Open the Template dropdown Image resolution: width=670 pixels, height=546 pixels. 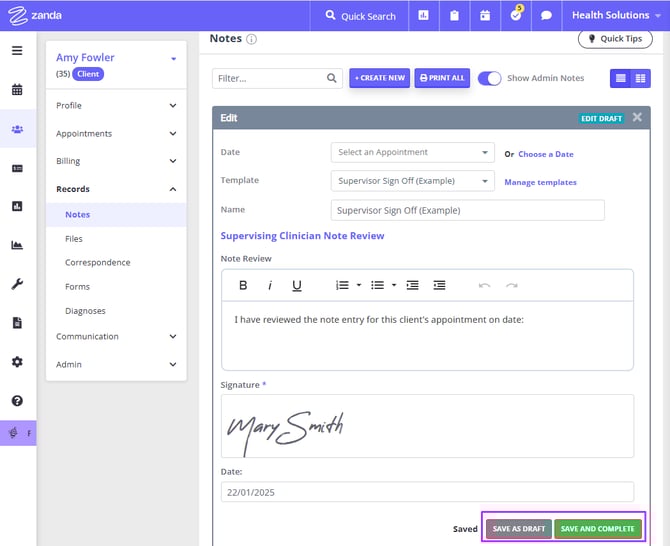tap(412, 181)
